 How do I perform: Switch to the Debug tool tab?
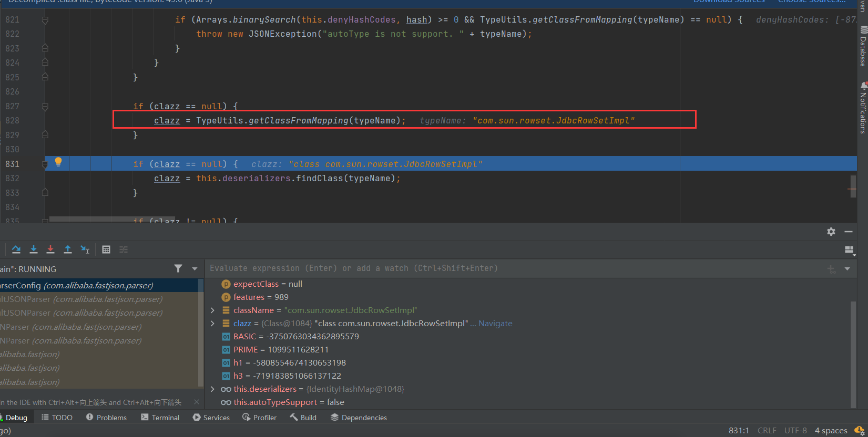16,418
